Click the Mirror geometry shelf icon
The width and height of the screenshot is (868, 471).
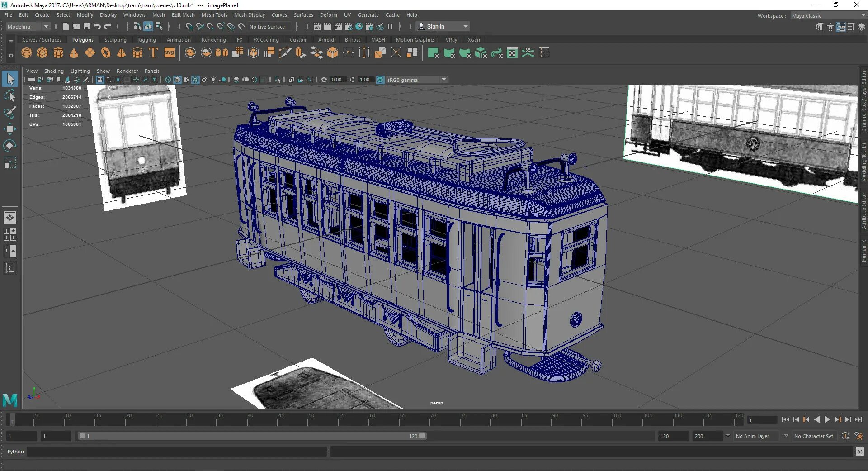coord(222,53)
